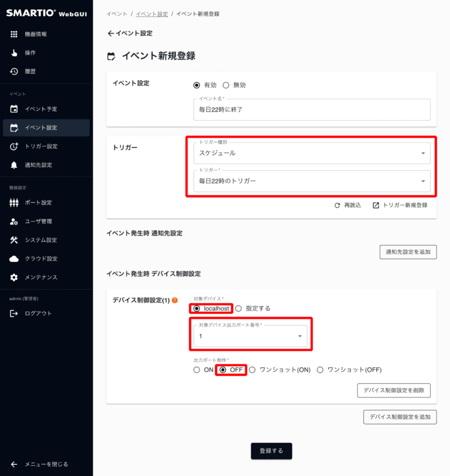Click the 再読込 refresh icon
450x476 pixels.
(337, 206)
